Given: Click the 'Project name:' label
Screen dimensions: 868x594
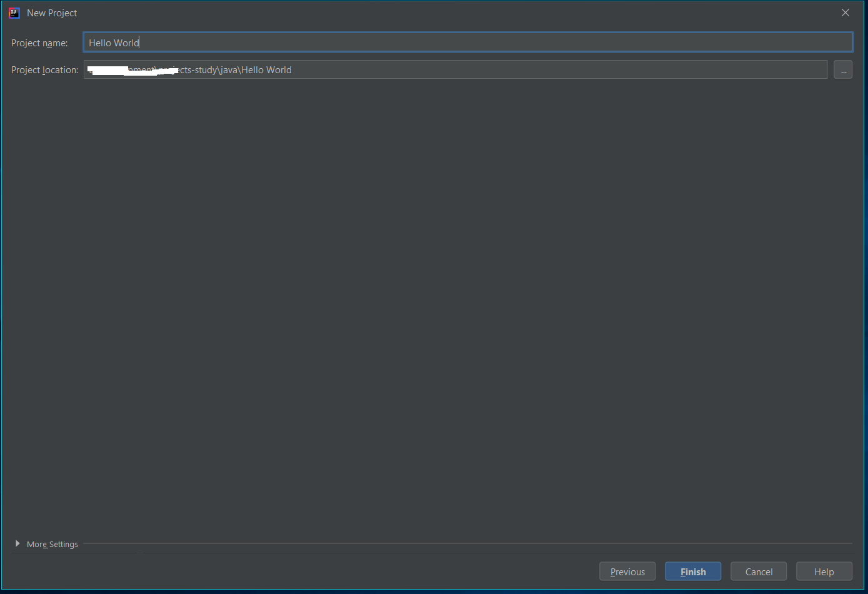Looking at the screenshot, I should 39,43.
